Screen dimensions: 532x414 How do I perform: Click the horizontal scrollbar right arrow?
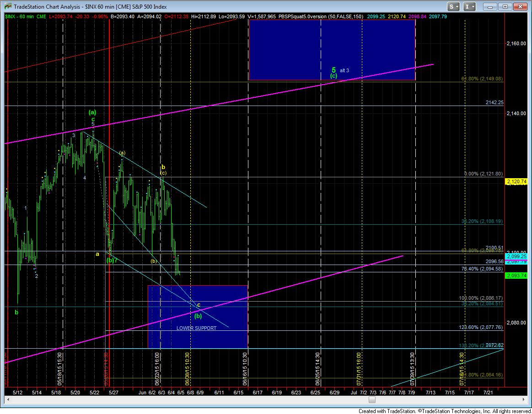523,400
